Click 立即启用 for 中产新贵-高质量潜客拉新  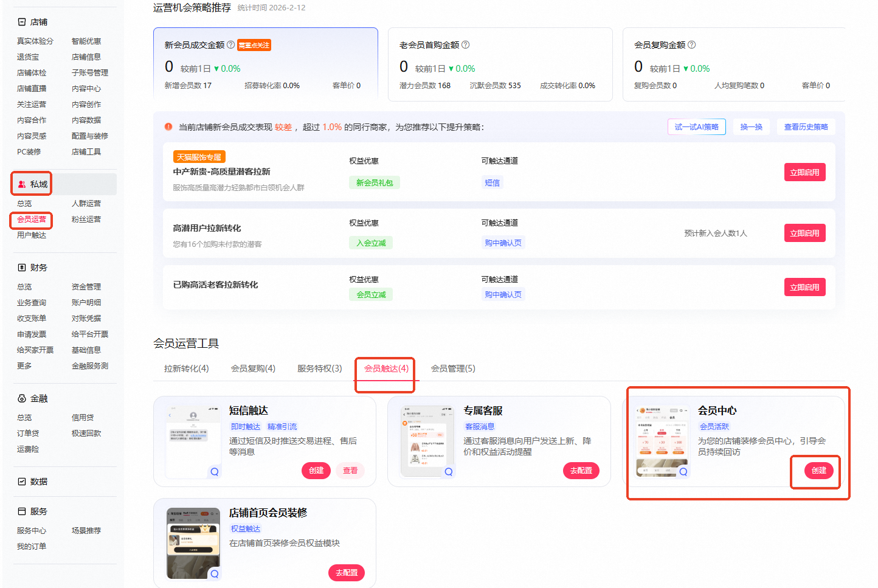pyautogui.click(x=804, y=173)
